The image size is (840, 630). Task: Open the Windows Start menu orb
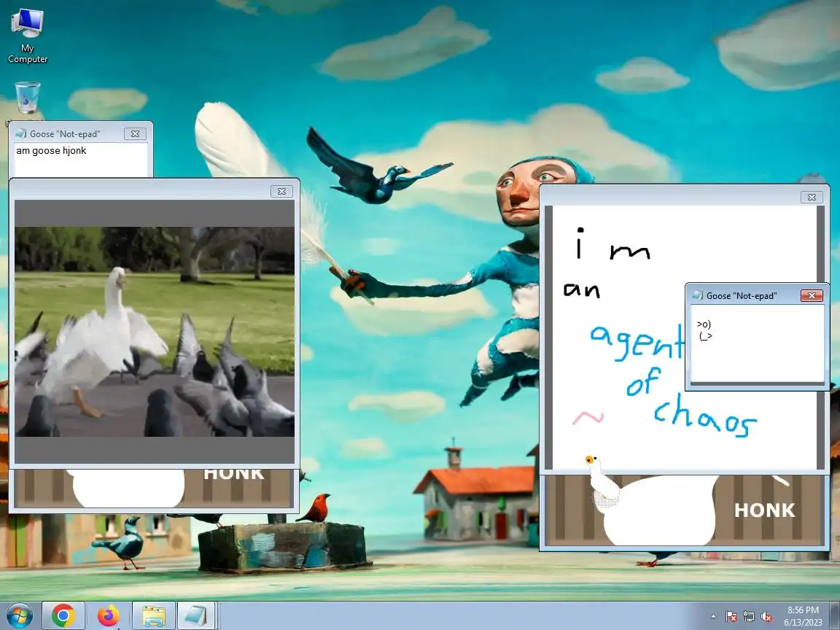(19, 615)
